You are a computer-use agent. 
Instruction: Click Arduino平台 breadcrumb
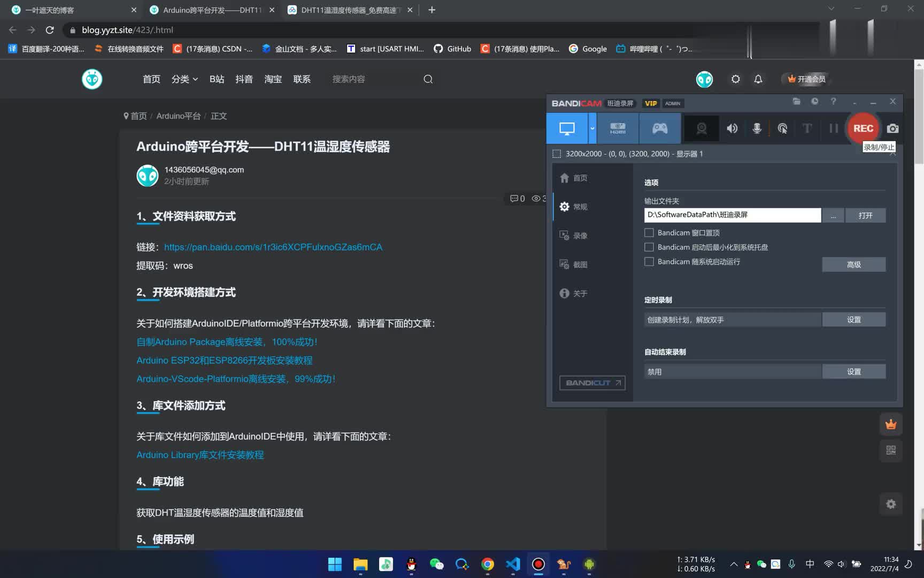pos(178,116)
